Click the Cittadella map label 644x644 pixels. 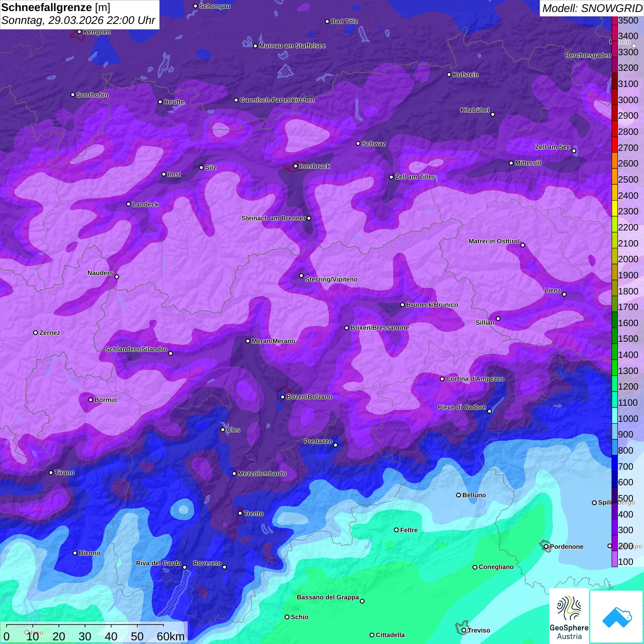(x=390, y=635)
